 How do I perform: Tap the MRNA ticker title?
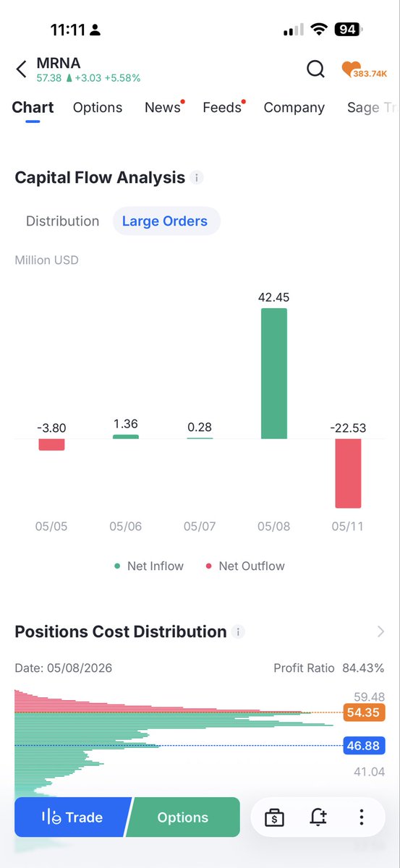pos(59,63)
